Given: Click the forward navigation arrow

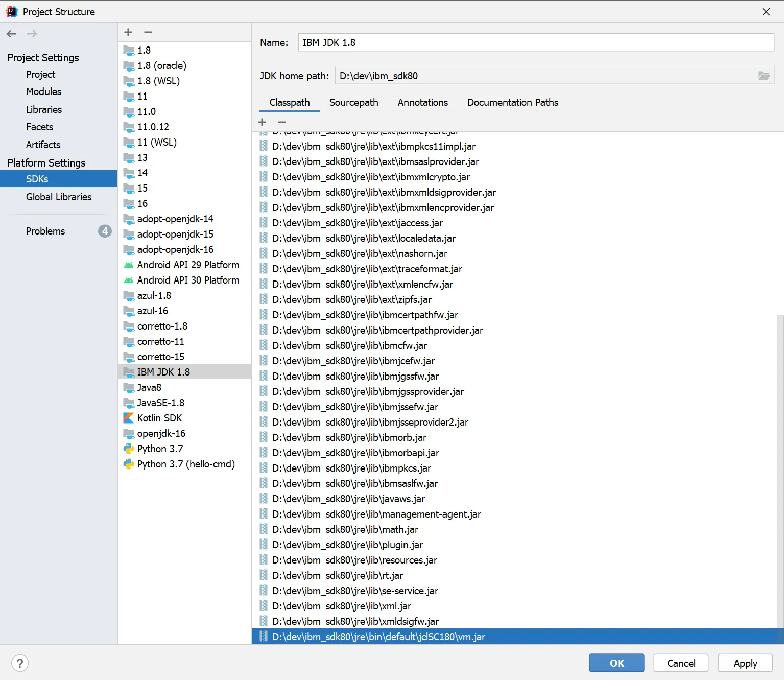Looking at the screenshot, I should 32,34.
